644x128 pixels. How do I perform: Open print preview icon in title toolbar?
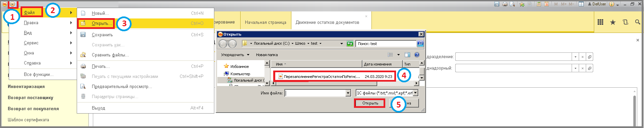click(x=512, y=4)
